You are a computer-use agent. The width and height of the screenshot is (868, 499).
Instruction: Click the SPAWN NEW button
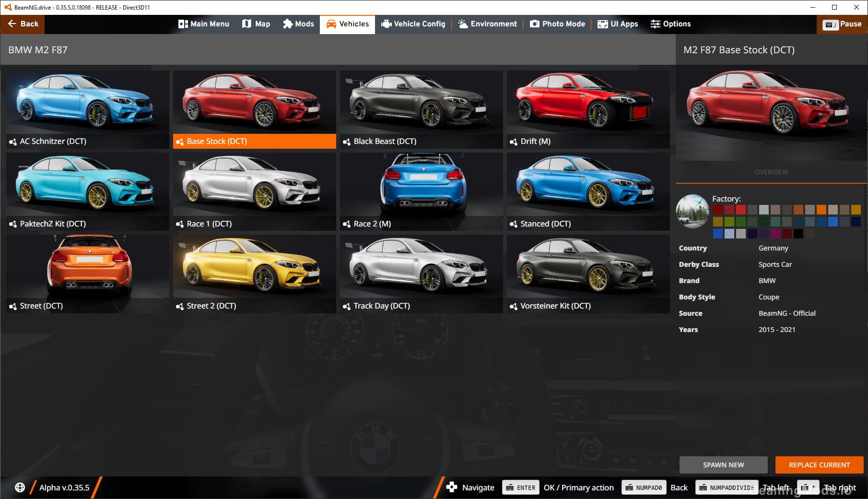(723, 465)
